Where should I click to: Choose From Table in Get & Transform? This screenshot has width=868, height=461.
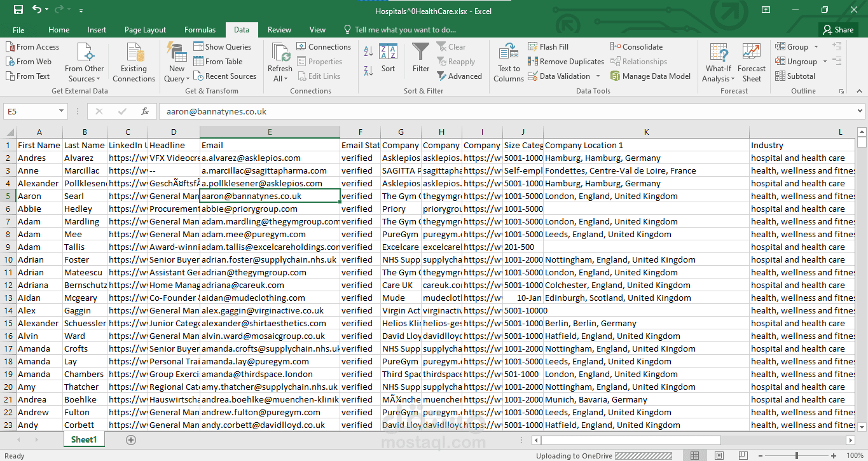[218, 62]
